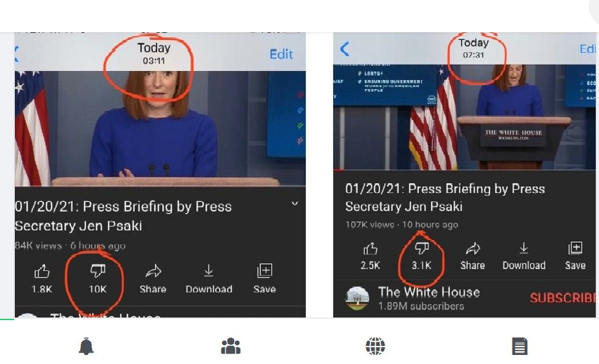Expand the video description chevron
Viewport: 599px width, 364px height.
point(294,203)
